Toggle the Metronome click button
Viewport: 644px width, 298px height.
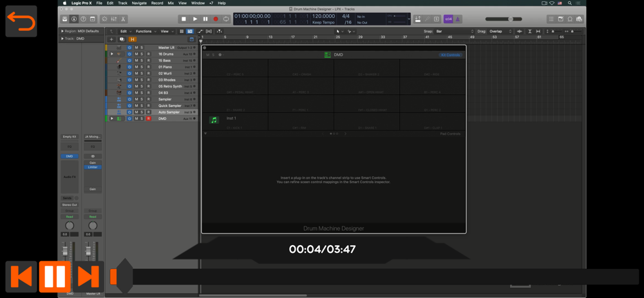pyautogui.click(x=458, y=19)
